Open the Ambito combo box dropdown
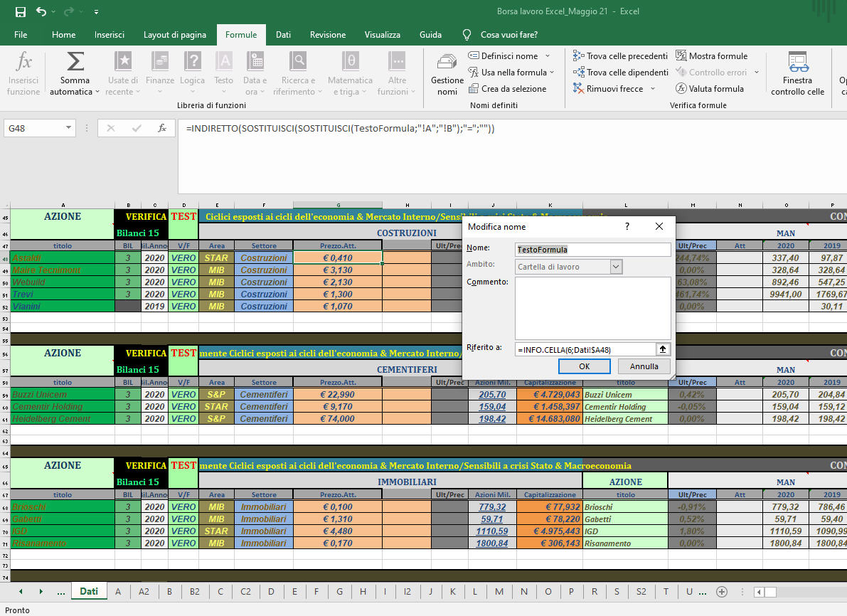847x616 pixels. [616, 267]
